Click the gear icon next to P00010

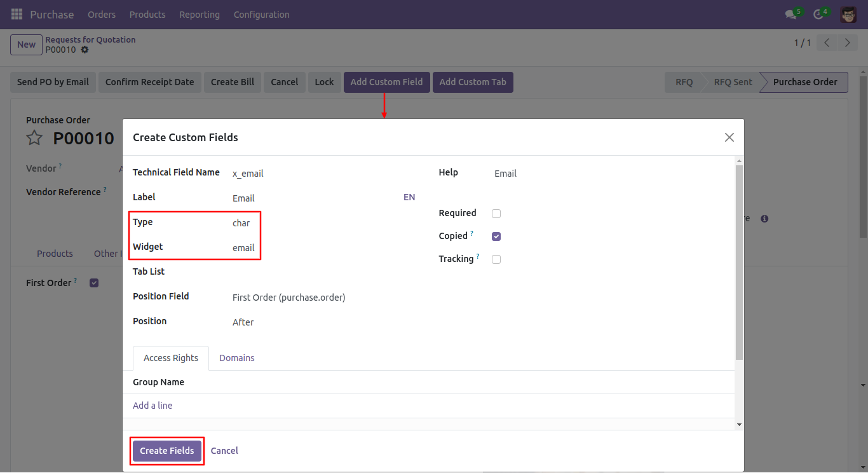coord(85,50)
